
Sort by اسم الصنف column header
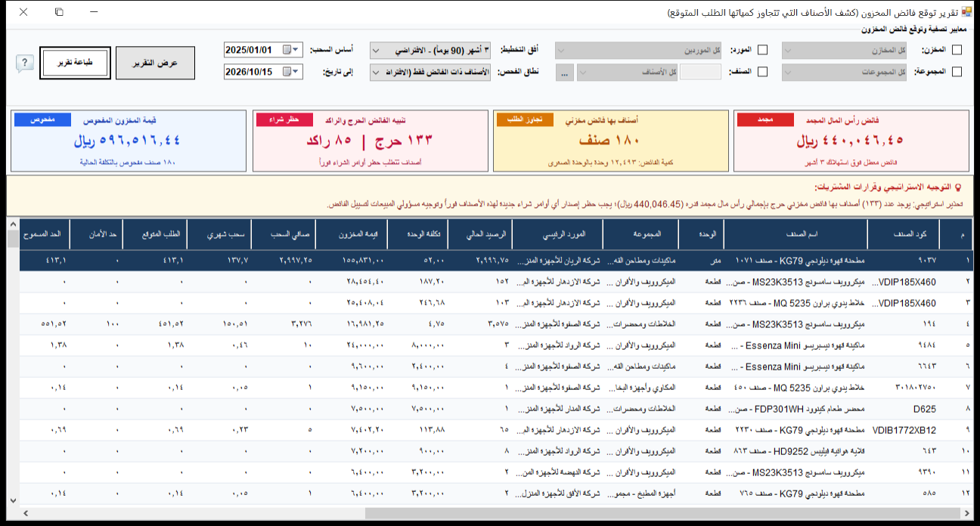pyautogui.click(x=795, y=234)
